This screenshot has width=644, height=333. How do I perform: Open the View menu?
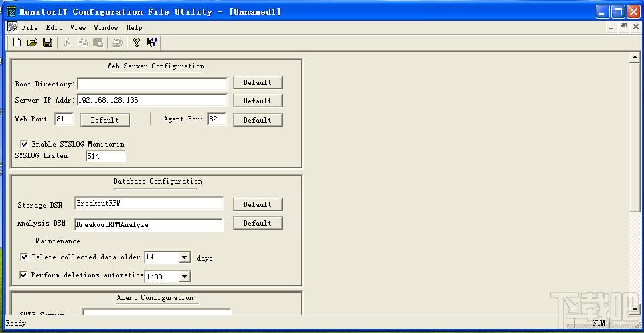(78, 27)
